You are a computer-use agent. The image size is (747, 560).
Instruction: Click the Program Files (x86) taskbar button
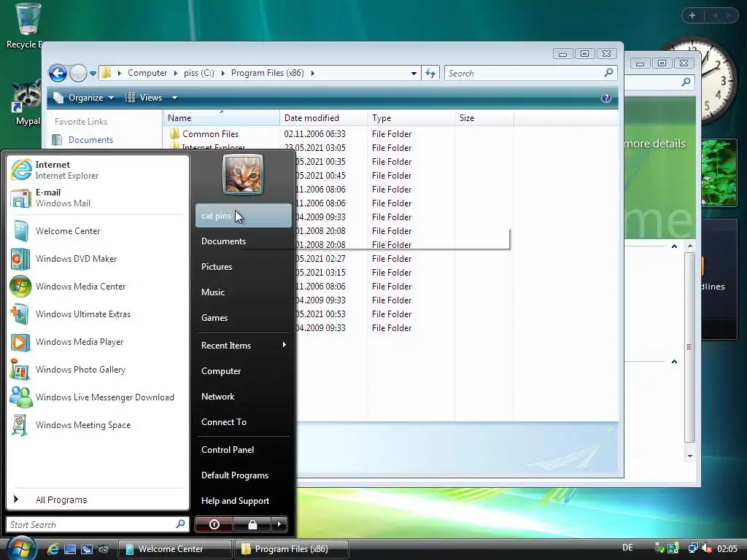(x=291, y=549)
